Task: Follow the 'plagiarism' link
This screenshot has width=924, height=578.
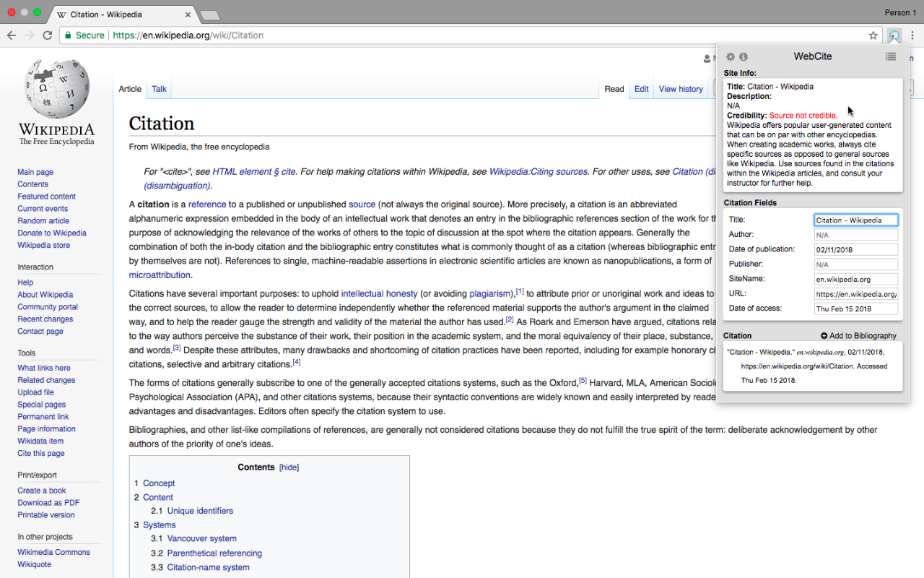Action: click(x=490, y=294)
